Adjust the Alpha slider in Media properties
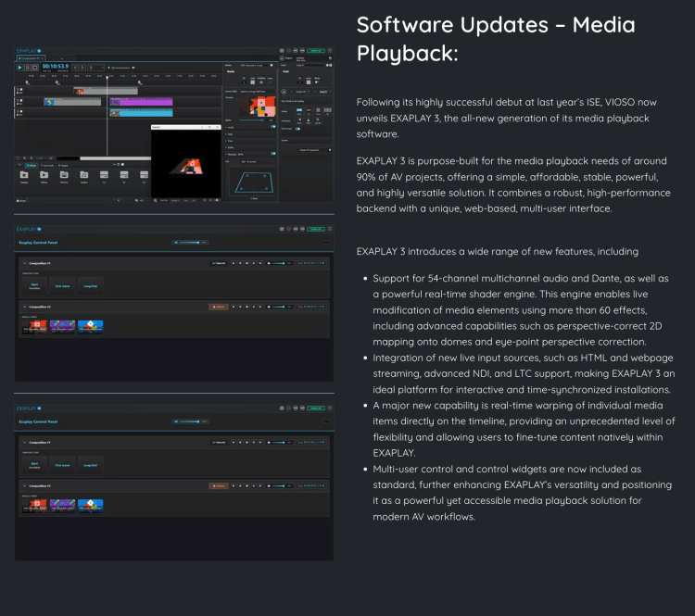Image resolution: width=695 pixels, height=616 pixels. point(250,120)
